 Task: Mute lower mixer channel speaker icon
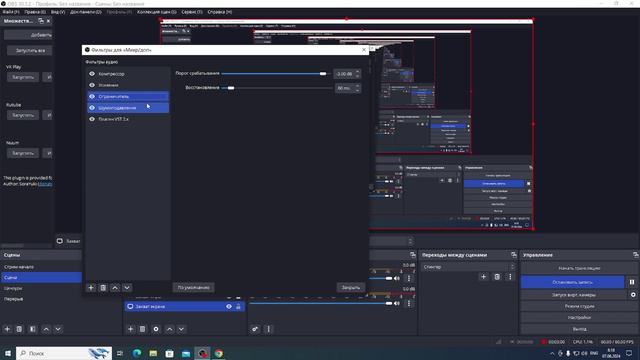(397, 303)
